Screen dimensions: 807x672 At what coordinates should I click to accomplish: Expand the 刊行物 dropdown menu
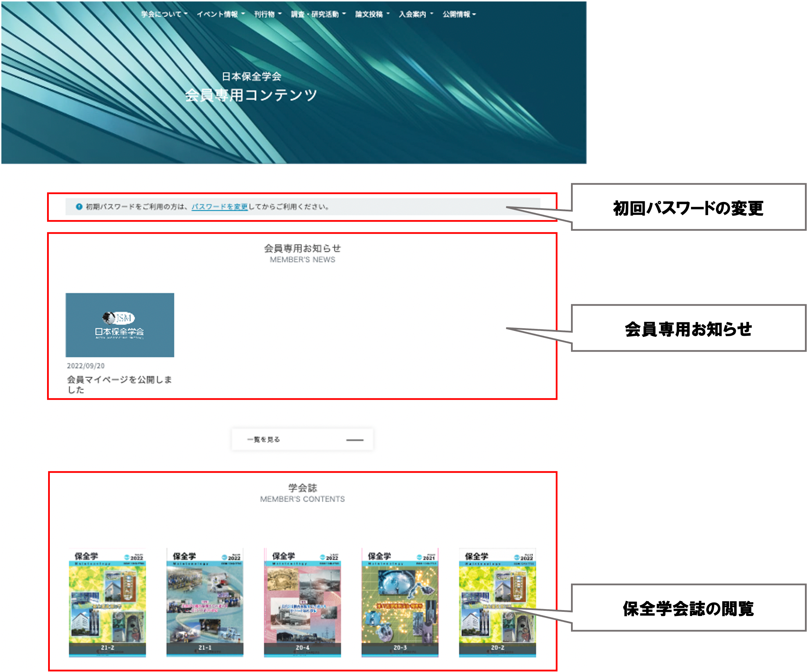tap(268, 15)
